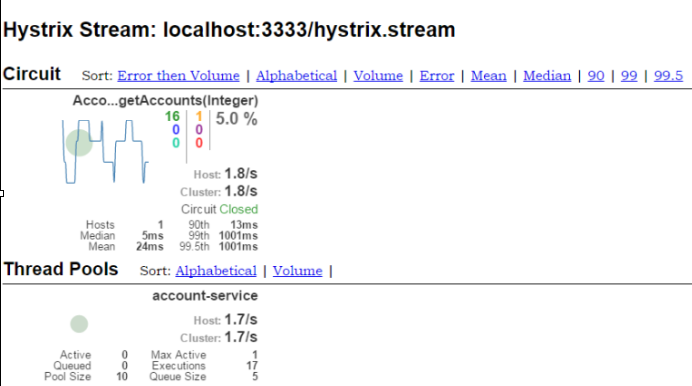Click the getAccounts circuit health circle
Screen dimensions: 692x386
tap(79, 142)
